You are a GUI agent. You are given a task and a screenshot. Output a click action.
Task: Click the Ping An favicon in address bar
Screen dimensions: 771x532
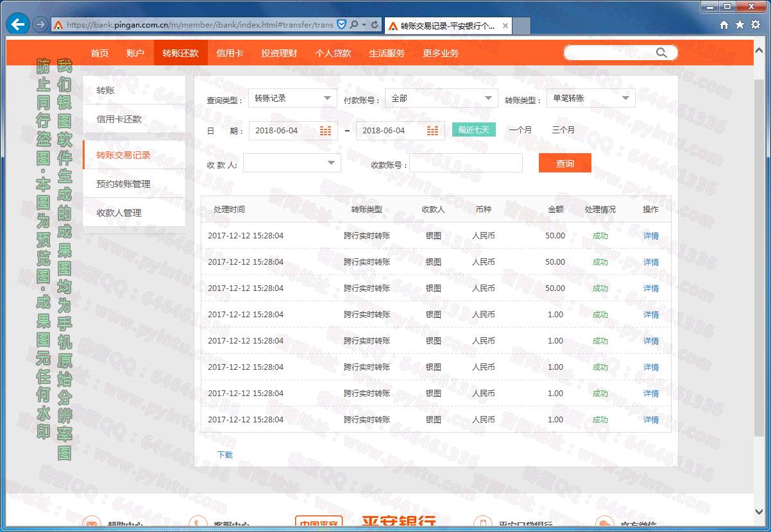(x=58, y=25)
